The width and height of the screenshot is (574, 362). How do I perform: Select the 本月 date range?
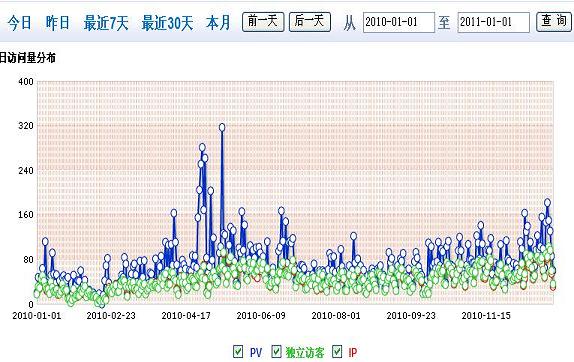[218, 23]
